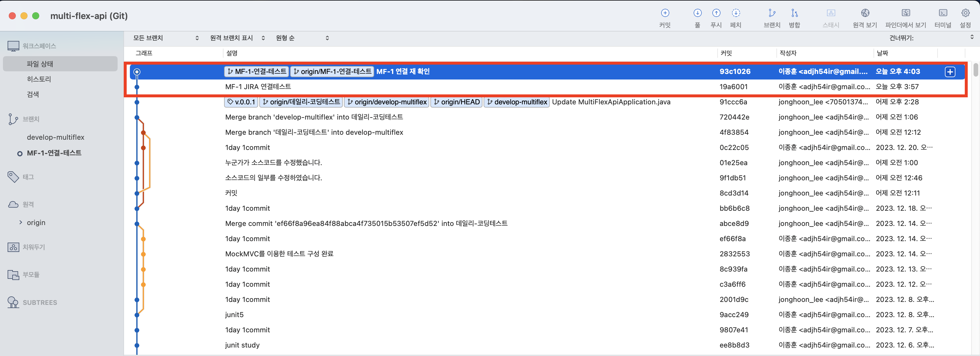The image size is (980, 356).
Task: Select 히스토리 in the workspace sidebar
Action: [x=39, y=79]
